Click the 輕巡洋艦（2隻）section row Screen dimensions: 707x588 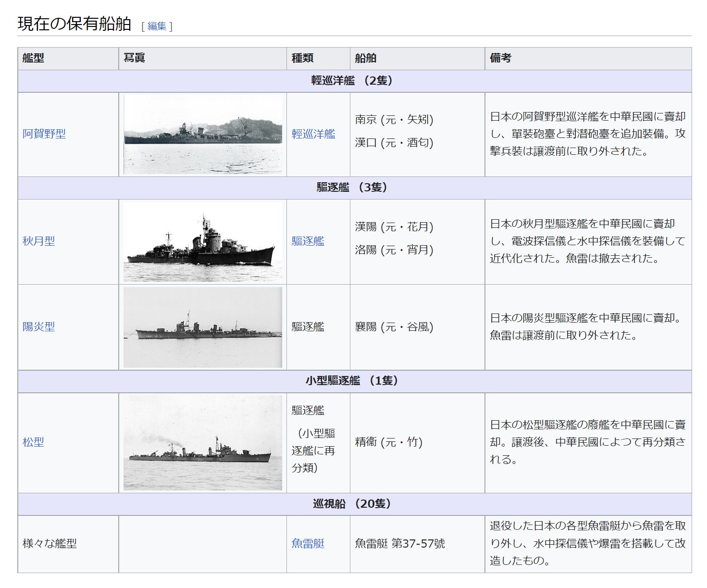[353, 79]
